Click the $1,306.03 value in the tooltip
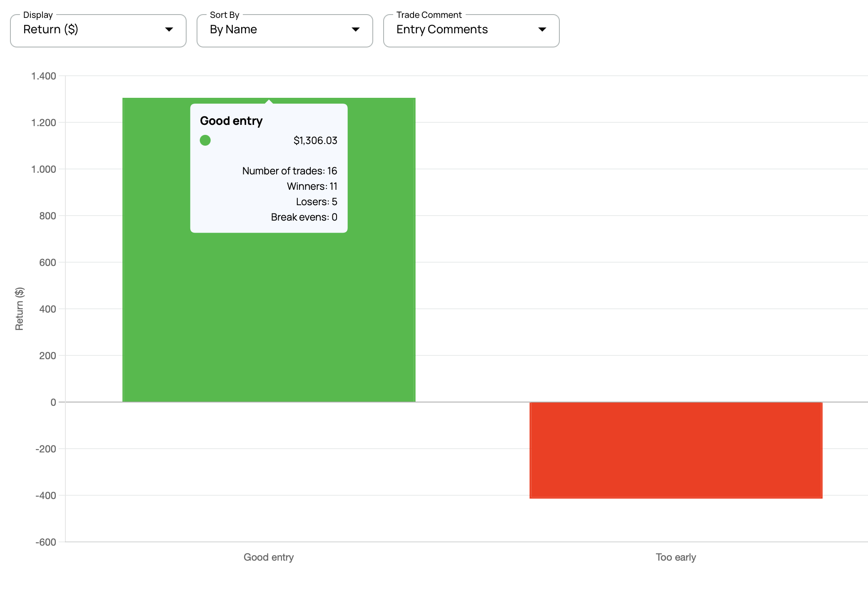Screen dimensions: 868x596 [315, 141]
